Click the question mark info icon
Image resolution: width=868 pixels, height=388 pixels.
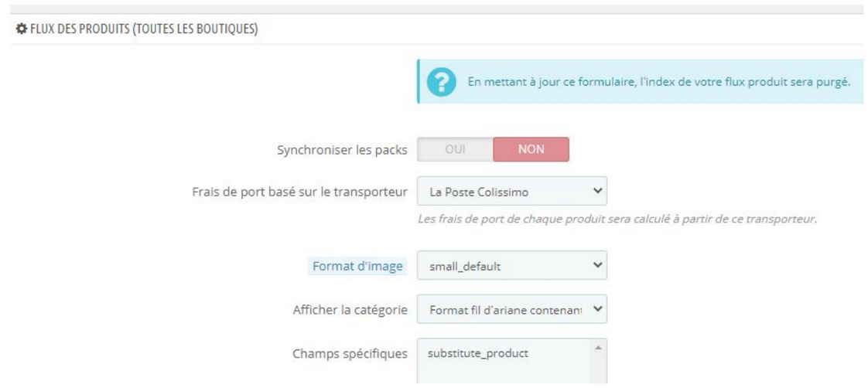click(441, 83)
